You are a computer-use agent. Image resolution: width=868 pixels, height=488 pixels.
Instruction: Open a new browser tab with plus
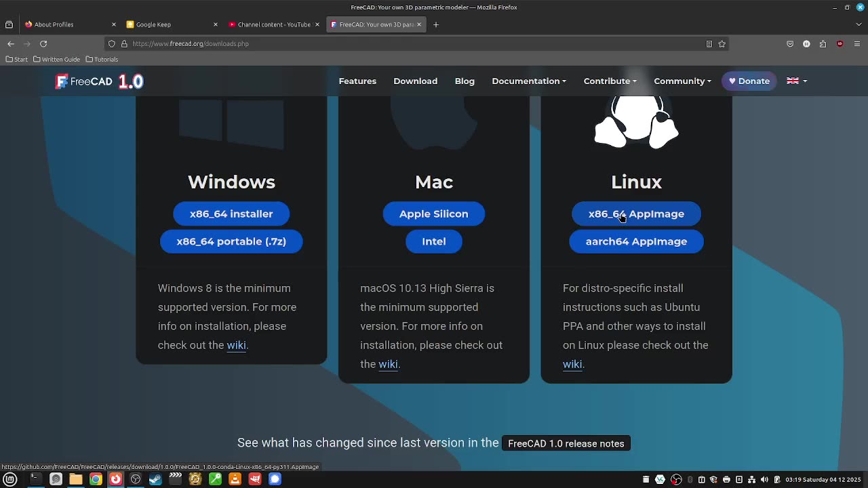[436, 24]
